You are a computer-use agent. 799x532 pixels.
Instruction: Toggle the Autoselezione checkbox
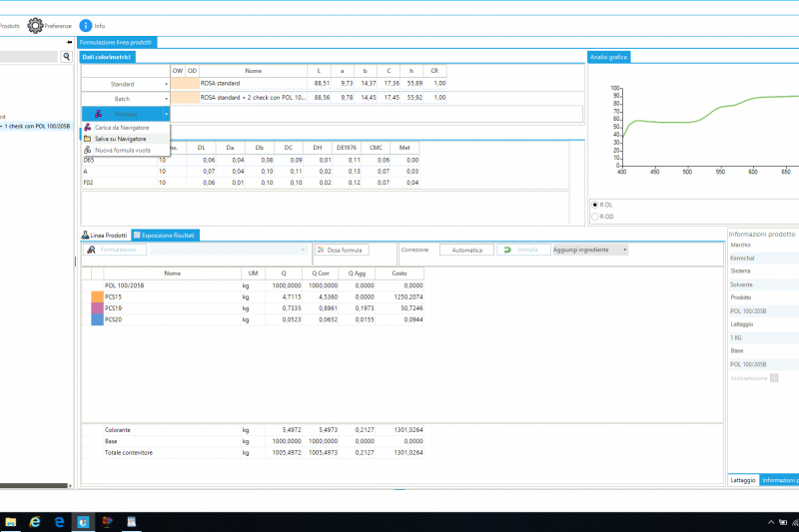coord(772,378)
